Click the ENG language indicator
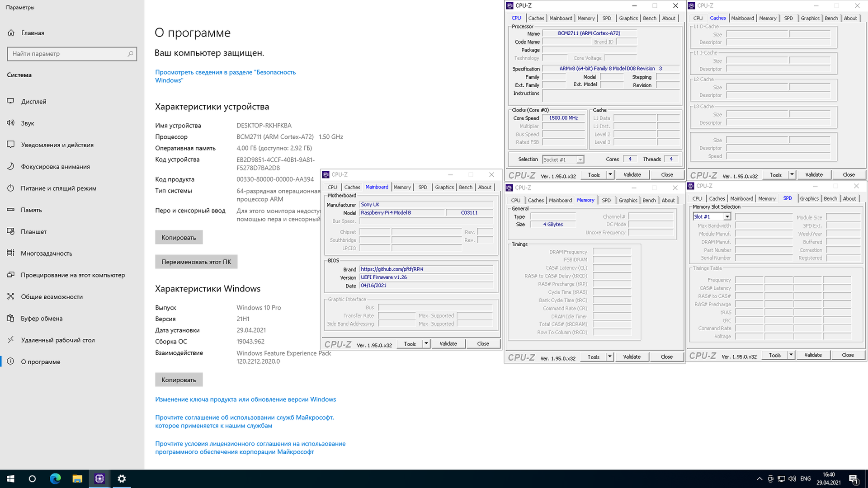Screen dimensions: 868x488 806,479
